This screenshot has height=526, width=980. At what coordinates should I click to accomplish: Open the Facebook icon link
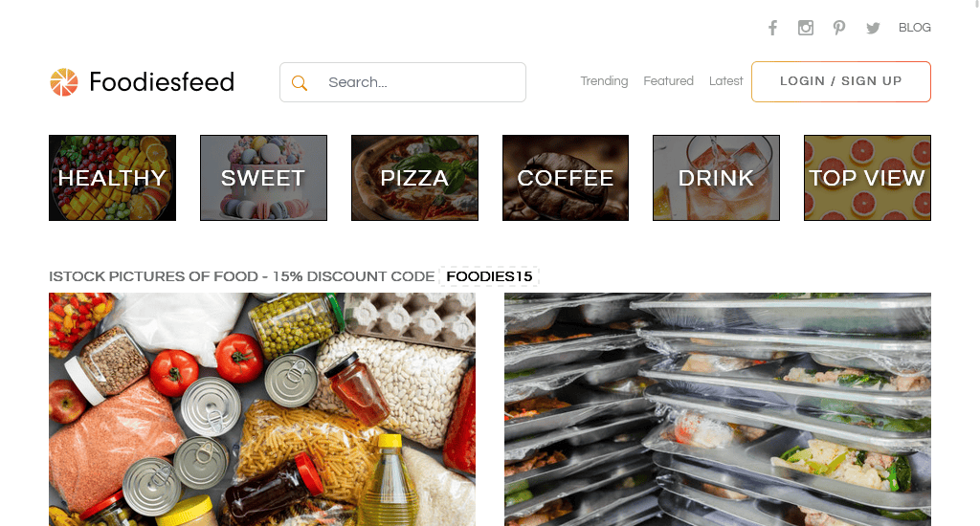click(772, 28)
